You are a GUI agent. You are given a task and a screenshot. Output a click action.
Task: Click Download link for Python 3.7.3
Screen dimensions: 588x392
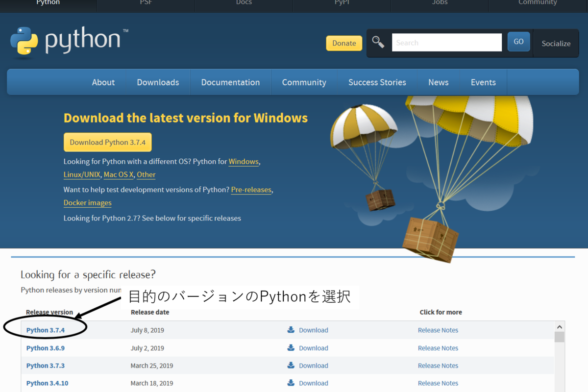[314, 366]
